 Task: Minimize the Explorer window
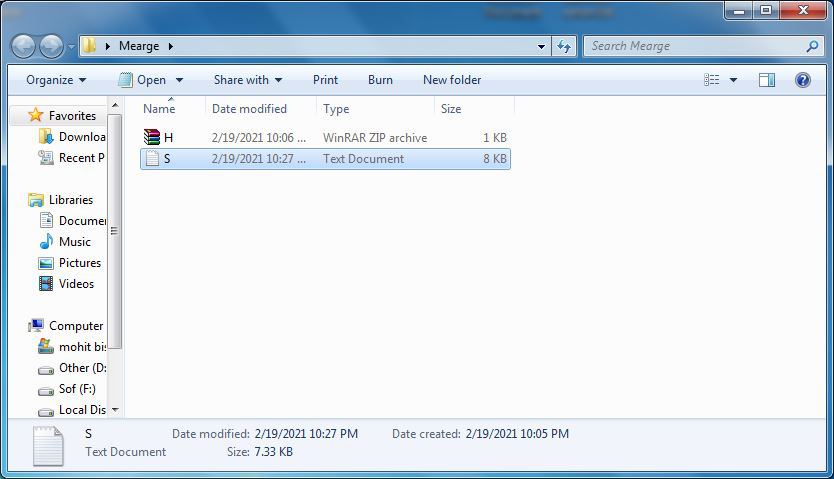click(738, 10)
